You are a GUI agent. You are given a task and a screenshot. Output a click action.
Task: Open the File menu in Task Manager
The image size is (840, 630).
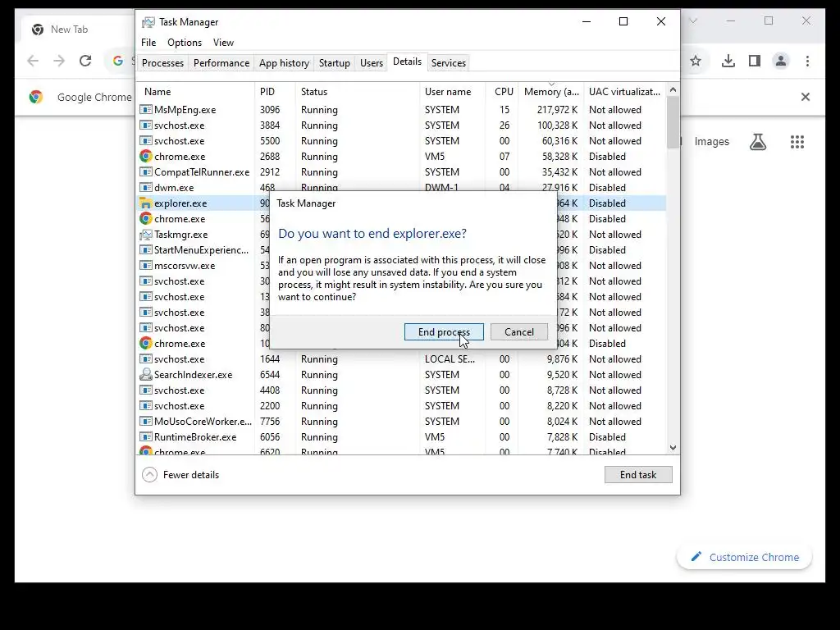tap(148, 43)
